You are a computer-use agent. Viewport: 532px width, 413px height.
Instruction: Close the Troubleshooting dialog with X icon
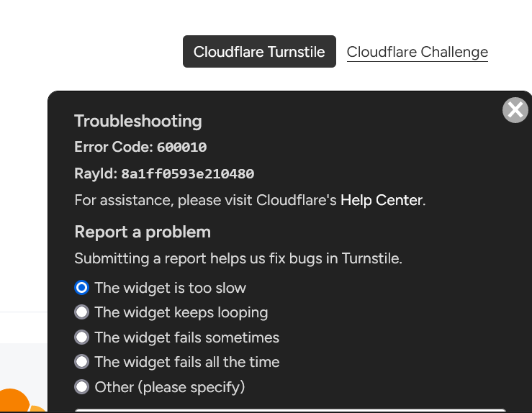(x=515, y=110)
